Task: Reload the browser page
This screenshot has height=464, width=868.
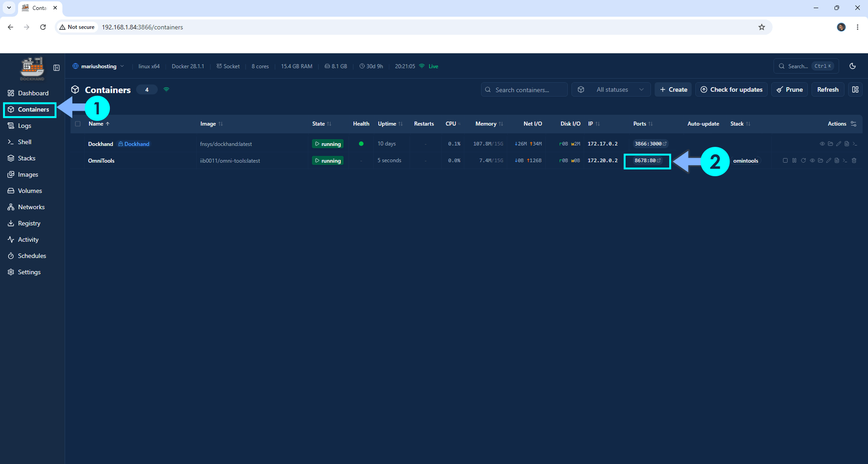Action: (43, 27)
